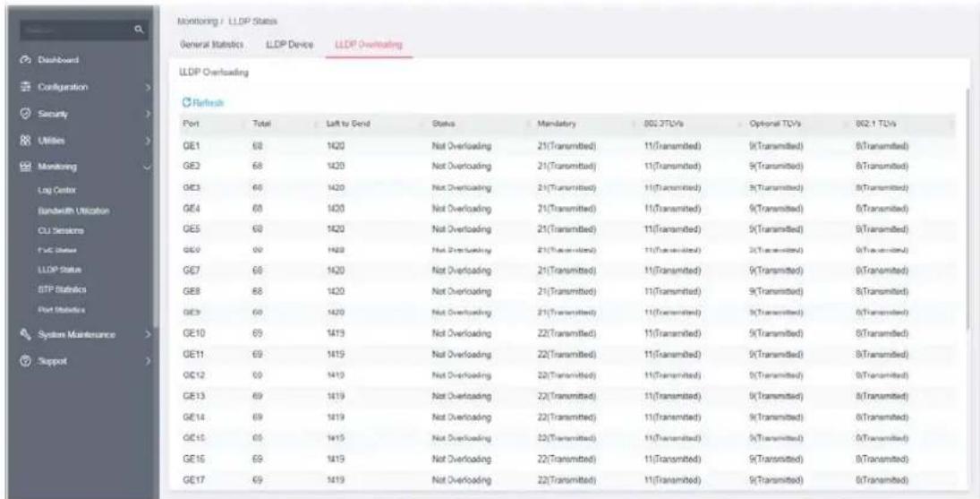This screenshot has width=980, height=499.
Task: Sort by the Left to Send header
Action: 348,124
